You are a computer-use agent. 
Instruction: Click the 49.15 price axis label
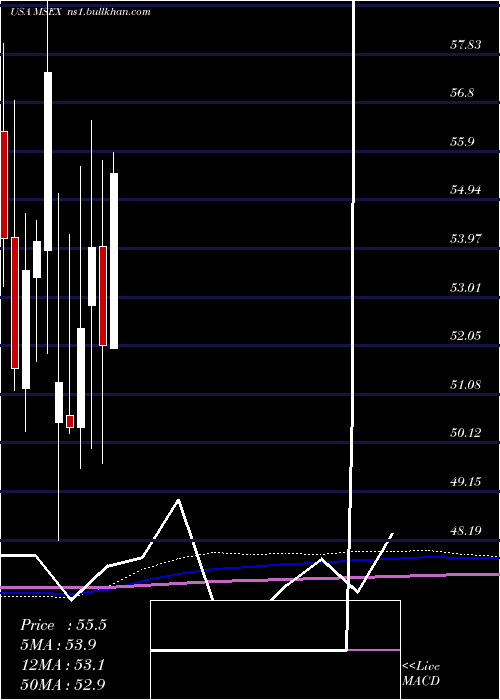point(466,482)
